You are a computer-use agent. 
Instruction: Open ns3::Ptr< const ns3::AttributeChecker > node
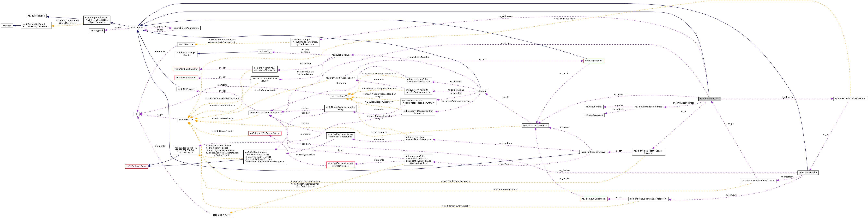(265, 69)
